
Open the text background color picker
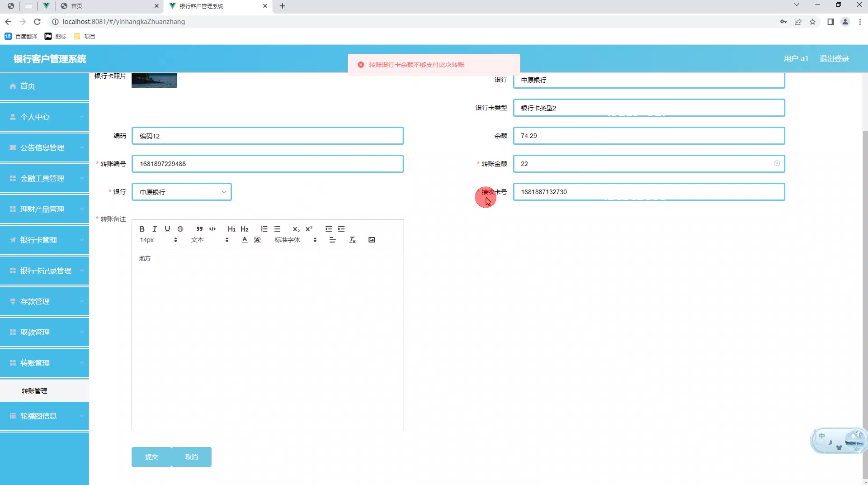257,240
